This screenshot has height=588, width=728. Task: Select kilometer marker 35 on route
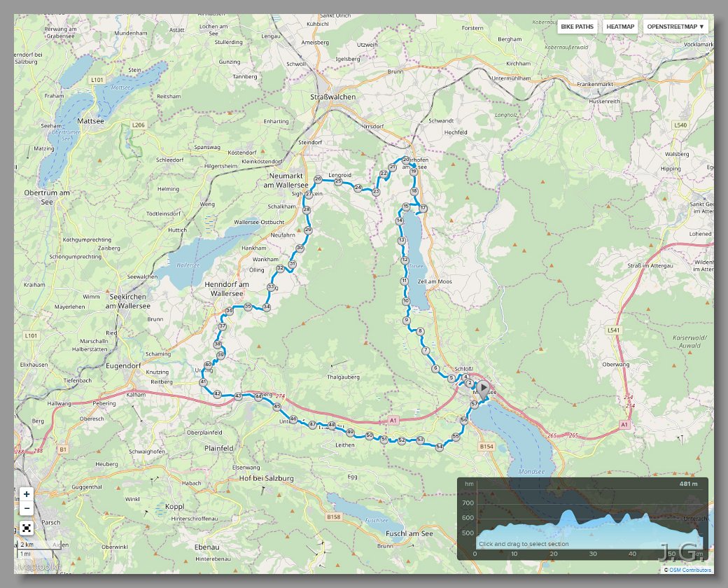pyautogui.click(x=248, y=307)
